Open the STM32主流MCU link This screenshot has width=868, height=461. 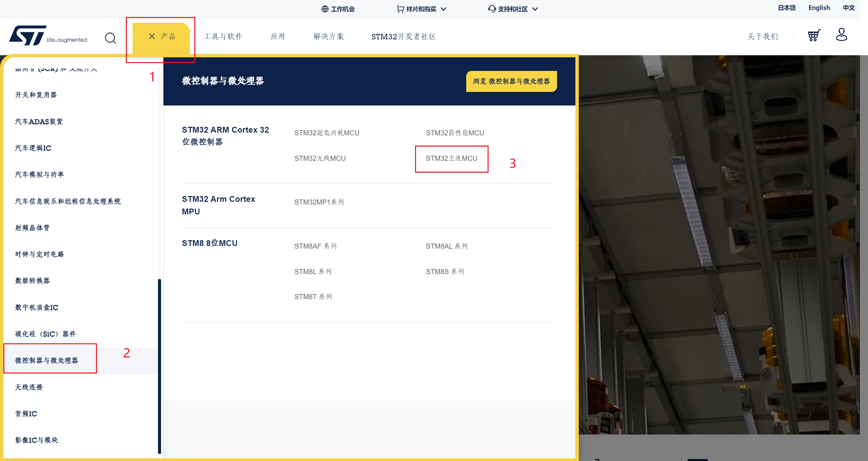click(x=451, y=158)
